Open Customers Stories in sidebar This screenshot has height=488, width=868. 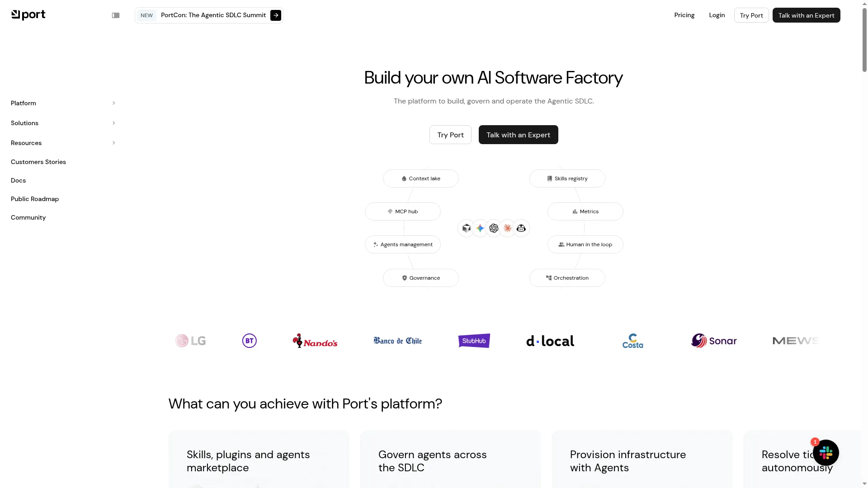coord(38,162)
